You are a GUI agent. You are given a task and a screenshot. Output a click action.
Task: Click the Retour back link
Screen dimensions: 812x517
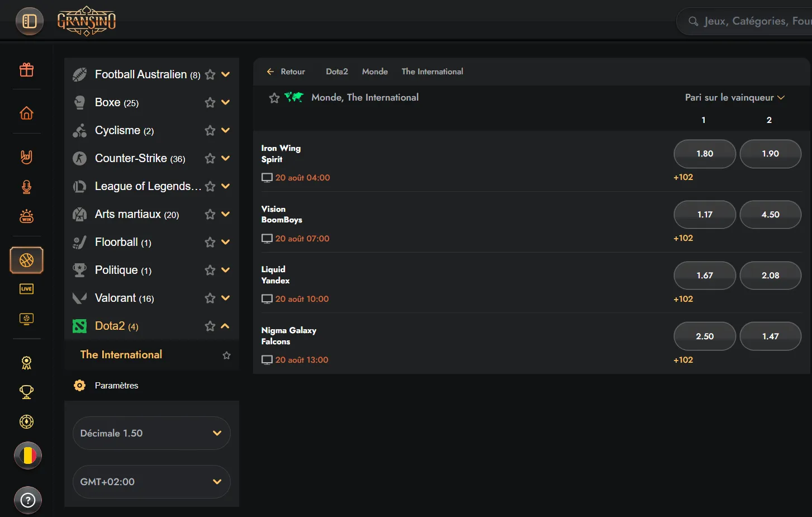pyautogui.click(x=286, y=72)
